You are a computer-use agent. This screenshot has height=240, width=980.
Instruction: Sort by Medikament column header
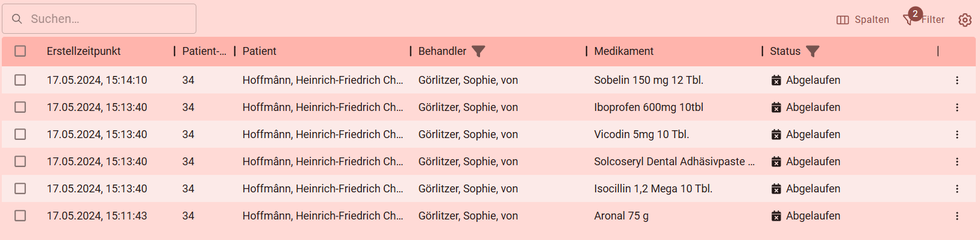coord(623,51)
